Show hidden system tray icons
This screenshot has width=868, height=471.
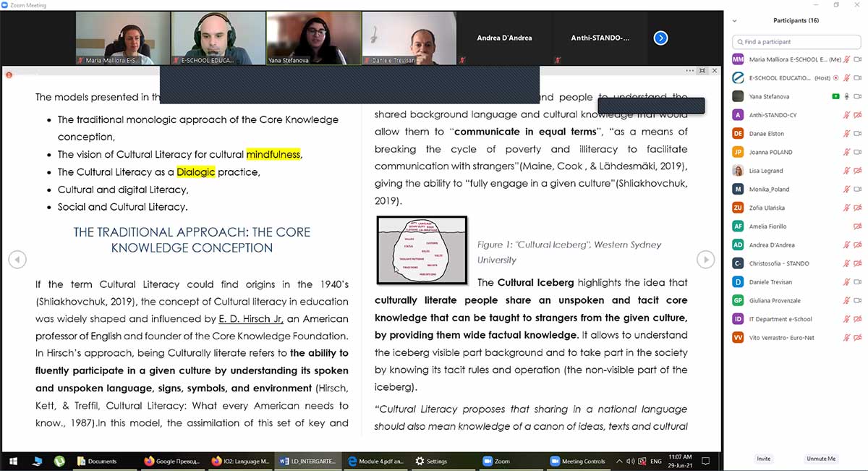619,461
